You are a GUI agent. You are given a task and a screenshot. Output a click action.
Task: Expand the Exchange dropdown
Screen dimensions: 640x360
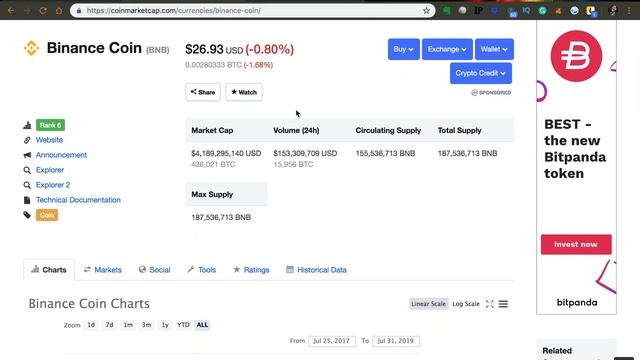pos(447,49)
